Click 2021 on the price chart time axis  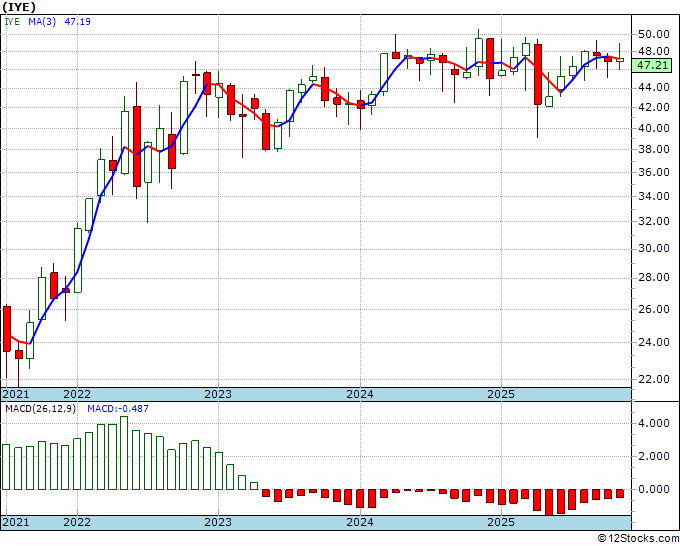pos(16,394)
